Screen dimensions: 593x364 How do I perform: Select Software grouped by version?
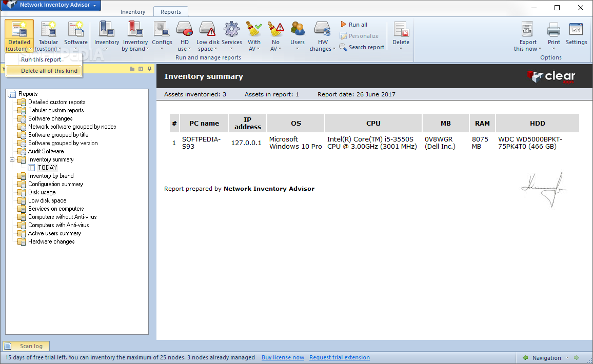point(63,143)
